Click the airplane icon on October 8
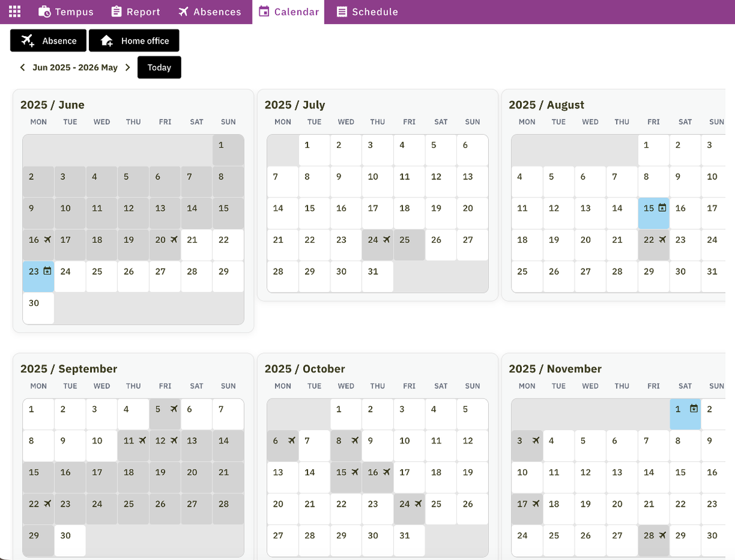 (x=355, y=441)
